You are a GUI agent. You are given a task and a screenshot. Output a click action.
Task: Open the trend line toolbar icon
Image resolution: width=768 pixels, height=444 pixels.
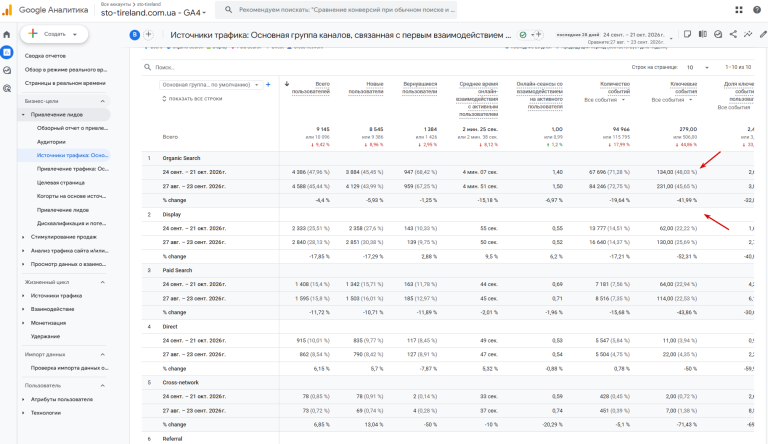click(x=748, y=34)
